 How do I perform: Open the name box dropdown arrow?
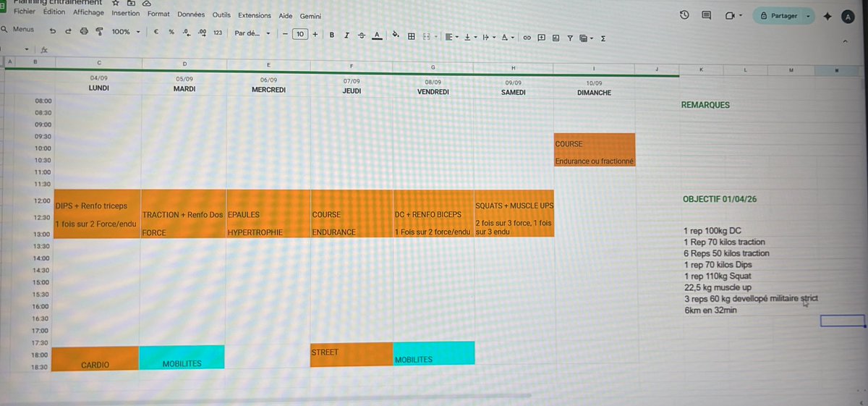pos(27,50)
